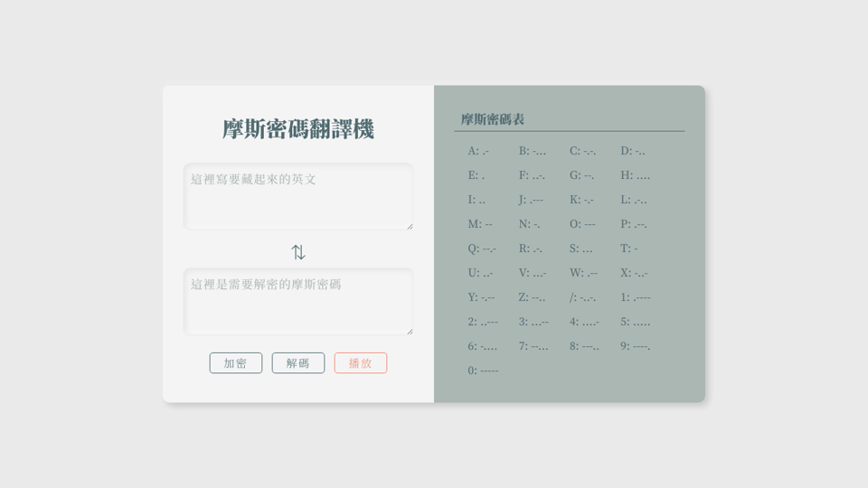868x488 pixels.
Task: Click the 摩斯密碼翻譯機 title heading
Action: click(298, 129)
